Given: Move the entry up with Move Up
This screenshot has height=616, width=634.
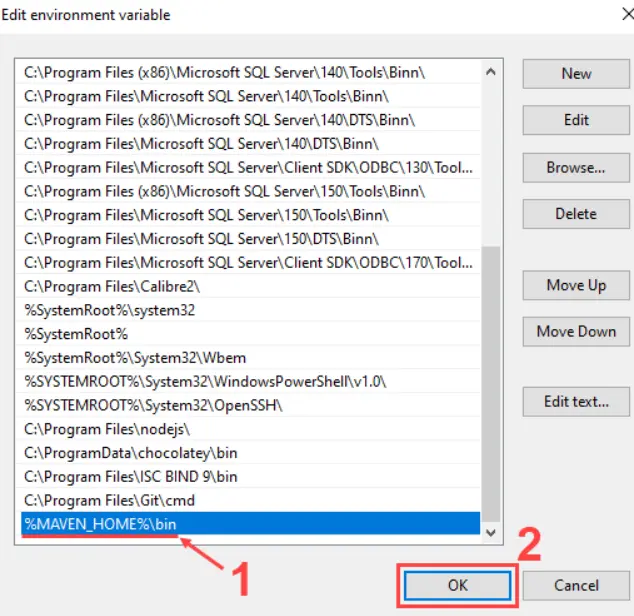Looking at the screenshot, I should (576, 285).
